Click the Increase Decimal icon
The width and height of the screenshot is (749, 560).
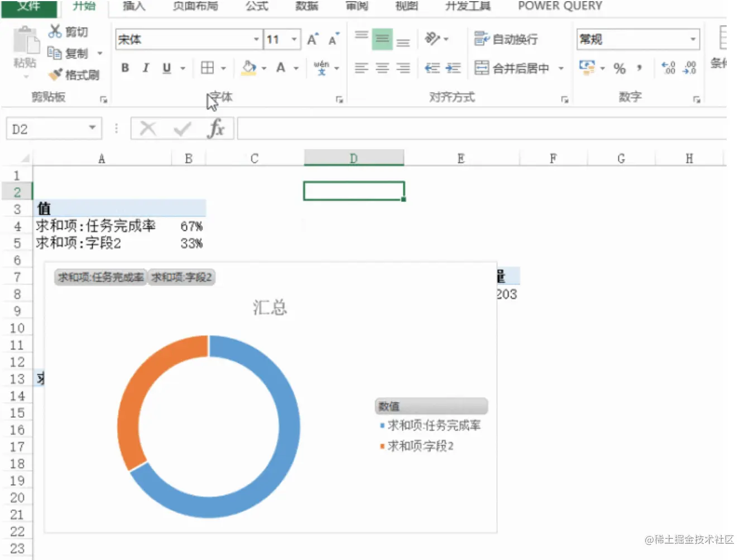click(x=668, y=68)
